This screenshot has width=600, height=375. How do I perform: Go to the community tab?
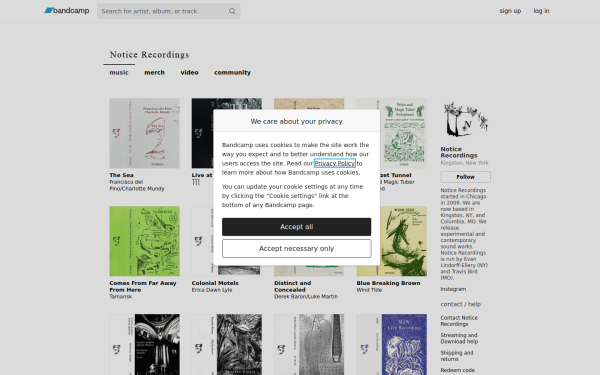[232, 72]
